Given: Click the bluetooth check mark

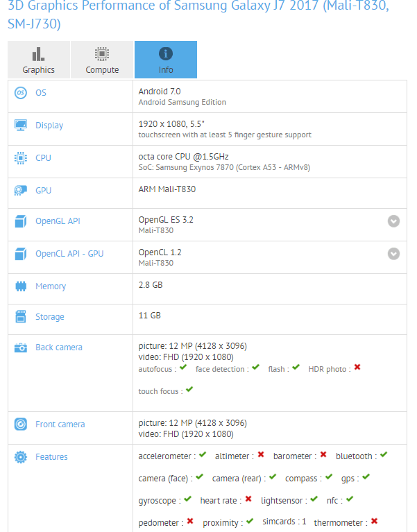Looking at the screenshot, I should pos(384,454).
